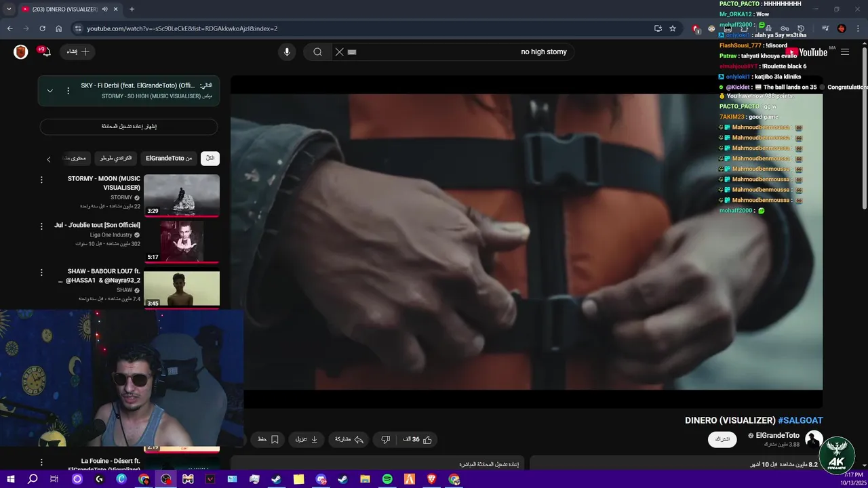Screen dimensions: 868x488
Task: Click the Create button with plus icon
Action: 78,52
